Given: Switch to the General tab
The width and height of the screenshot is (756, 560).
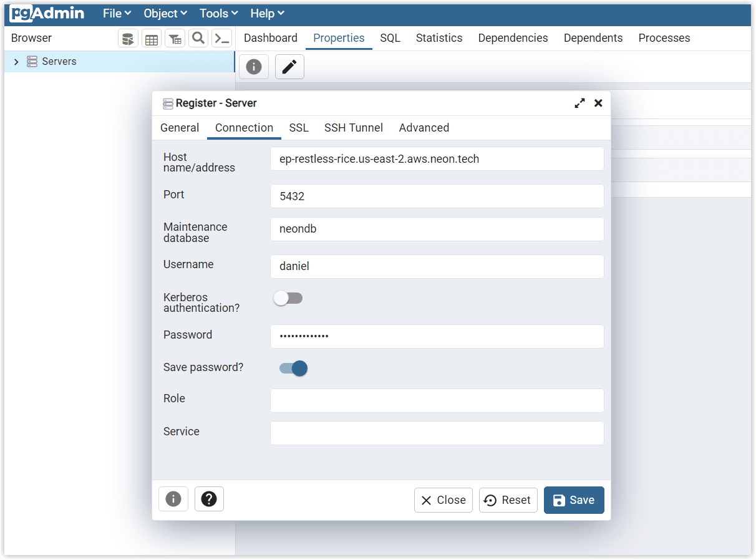Looking at the screenshot, I should coord(180,128).
